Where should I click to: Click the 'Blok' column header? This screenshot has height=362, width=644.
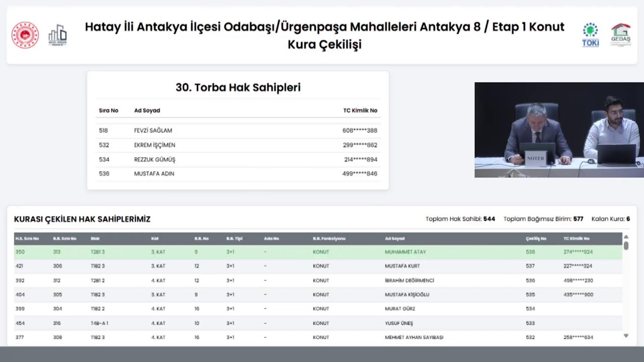(x=95, y=239)
